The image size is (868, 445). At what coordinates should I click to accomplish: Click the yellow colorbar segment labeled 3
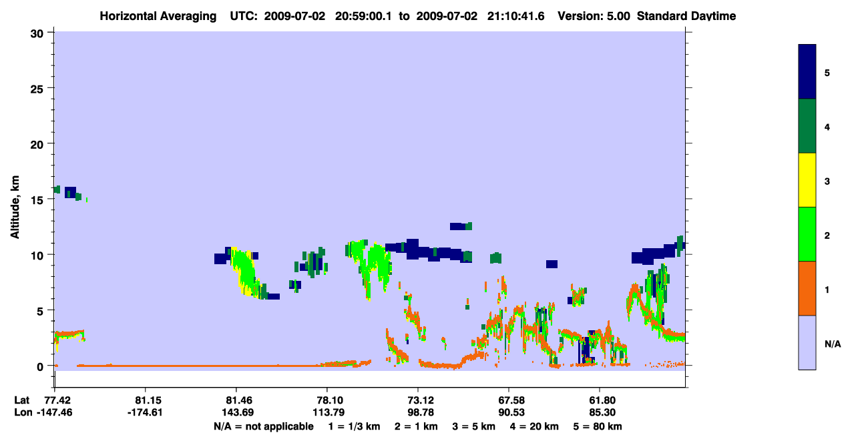807,180
